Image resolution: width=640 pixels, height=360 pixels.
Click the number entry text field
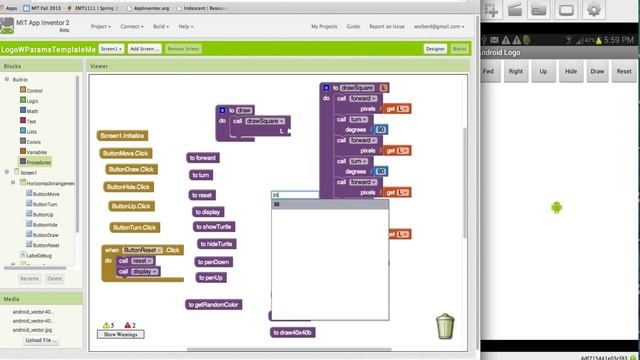coord(295,195)
